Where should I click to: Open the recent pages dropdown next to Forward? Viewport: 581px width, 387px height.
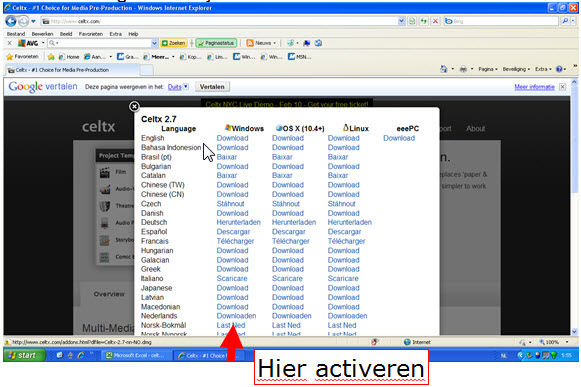click(x=33, y=21)
